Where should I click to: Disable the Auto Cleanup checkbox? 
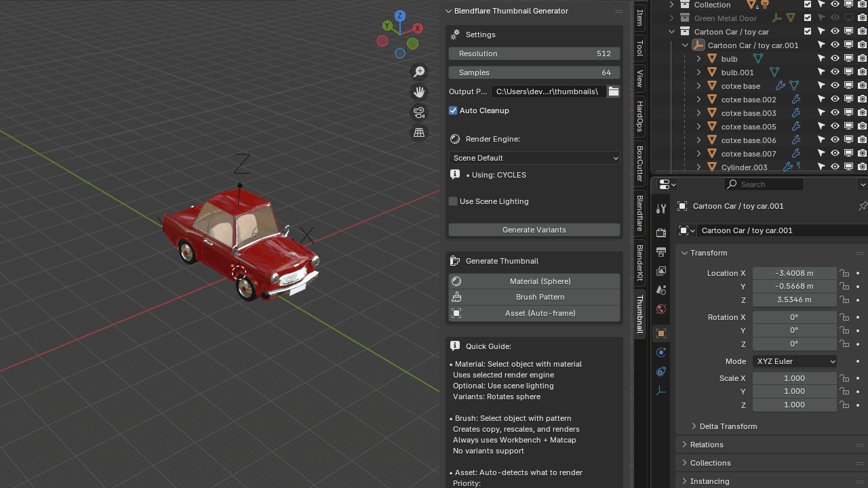click(453, 110)
